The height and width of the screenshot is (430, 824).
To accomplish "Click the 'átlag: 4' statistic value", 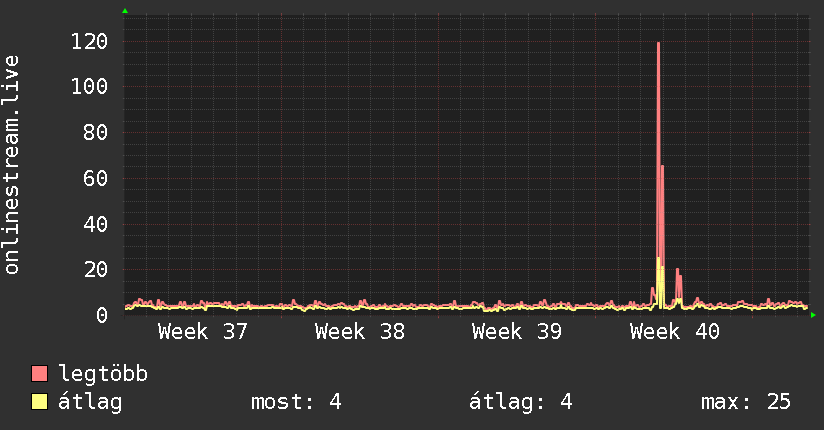I will click(x=520, y=402).
